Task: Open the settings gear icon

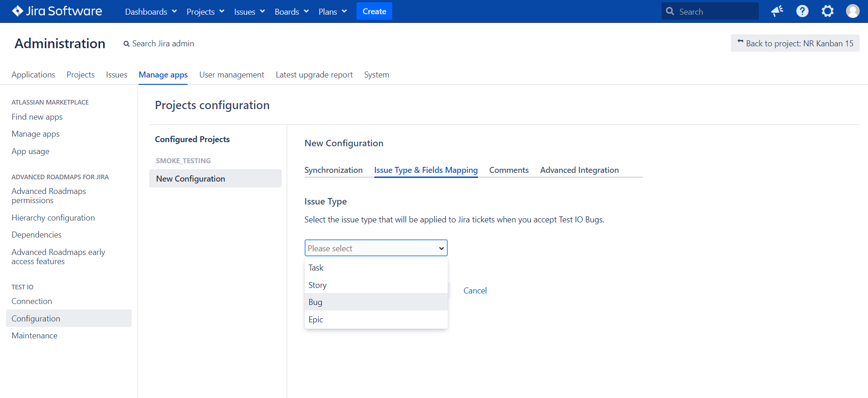Action: tap(828, 11)
